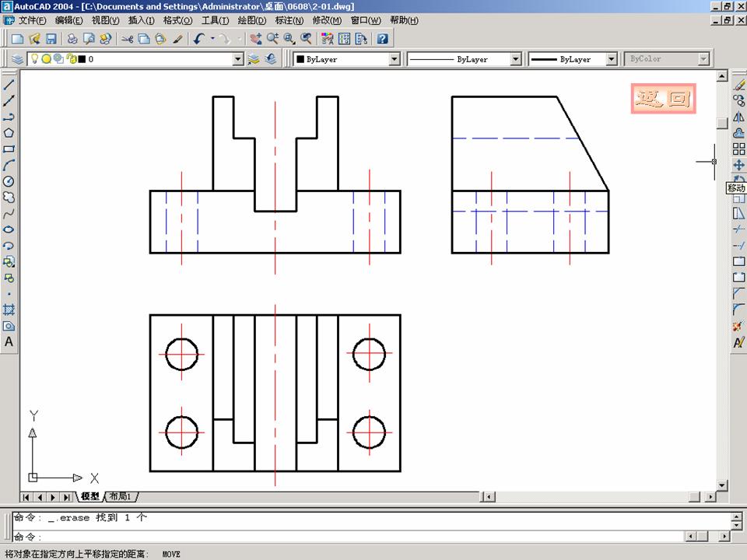
Task: Open the 标注(N) menu
Action: pyautogui.click(x=289, y=20)
